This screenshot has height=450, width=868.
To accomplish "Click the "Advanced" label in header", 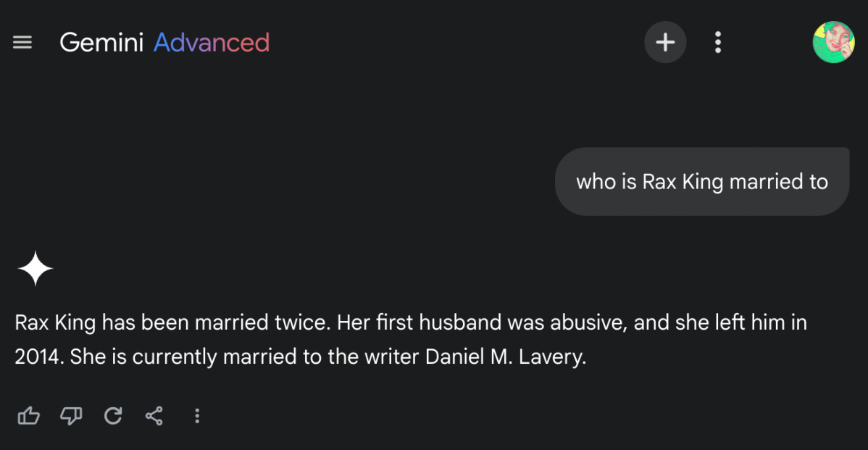I will click(212, 43).
